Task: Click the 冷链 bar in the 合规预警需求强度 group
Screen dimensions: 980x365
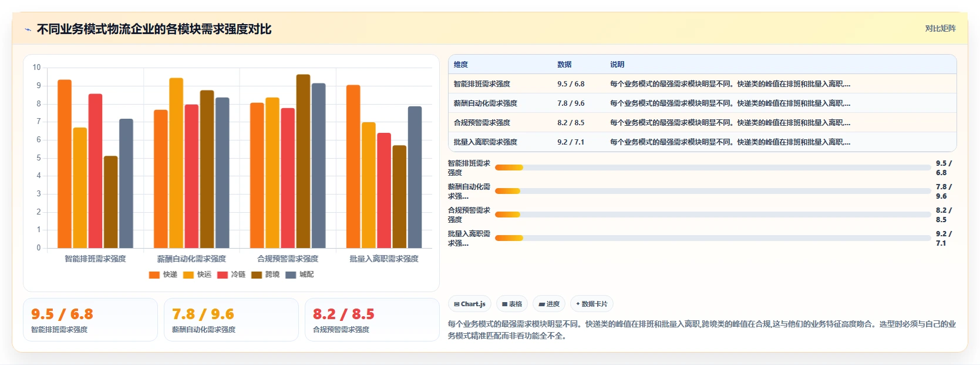Action: pyautogui.click(x=288, y=178)
